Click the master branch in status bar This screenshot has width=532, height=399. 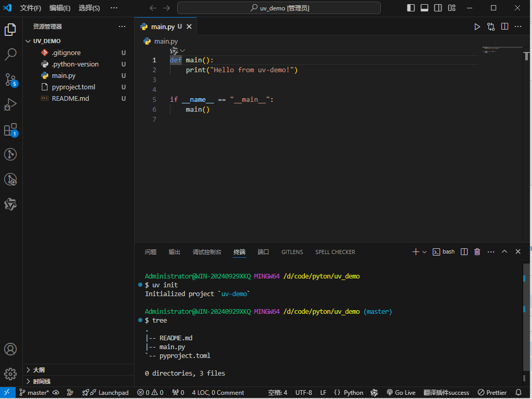tap(34, 393)
